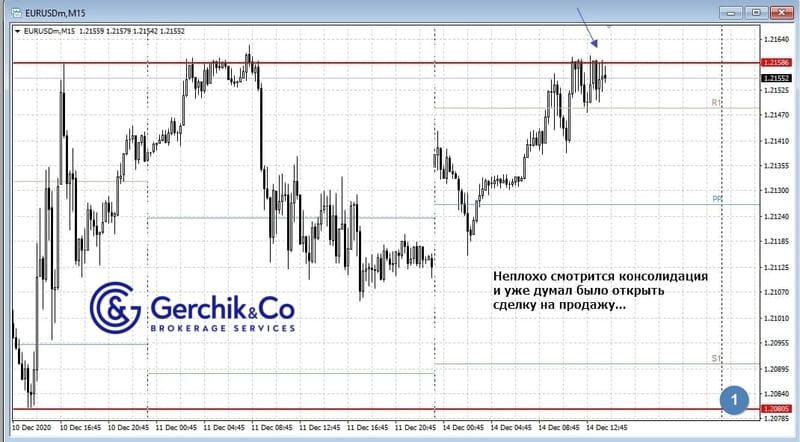Screen dimensions: 800x442
Task: Click the S1 support level label
Action: coord(716,357)
